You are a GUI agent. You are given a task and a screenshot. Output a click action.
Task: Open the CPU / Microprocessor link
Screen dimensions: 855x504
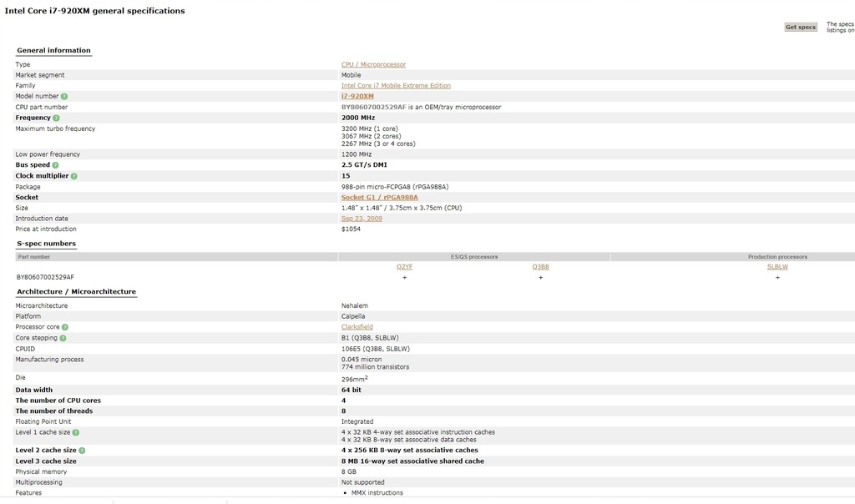pyautogui.click(x=373, y=64)
